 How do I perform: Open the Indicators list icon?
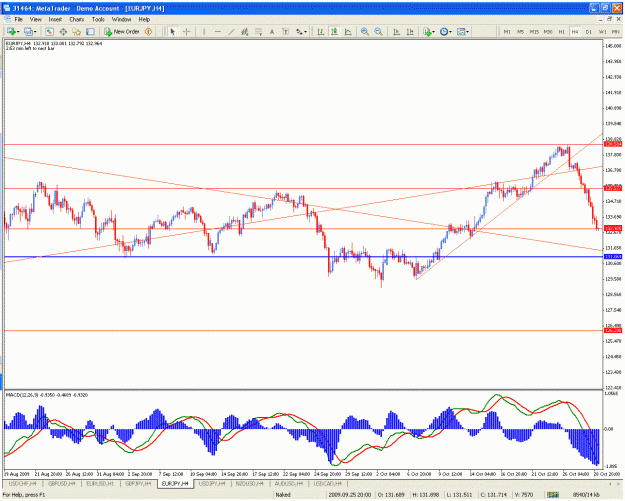pyautogui.click(x=428, y=31)
